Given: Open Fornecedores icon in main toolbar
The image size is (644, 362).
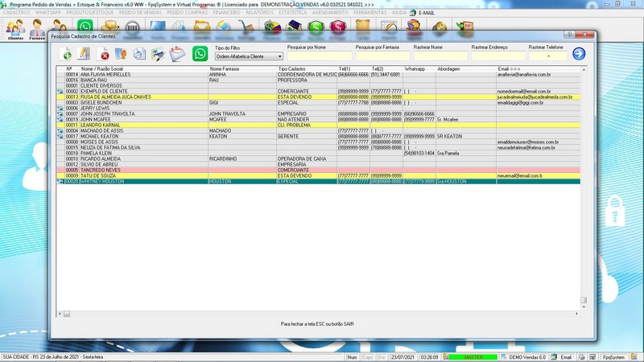Looking at the screenshot, I should point(37,30).
